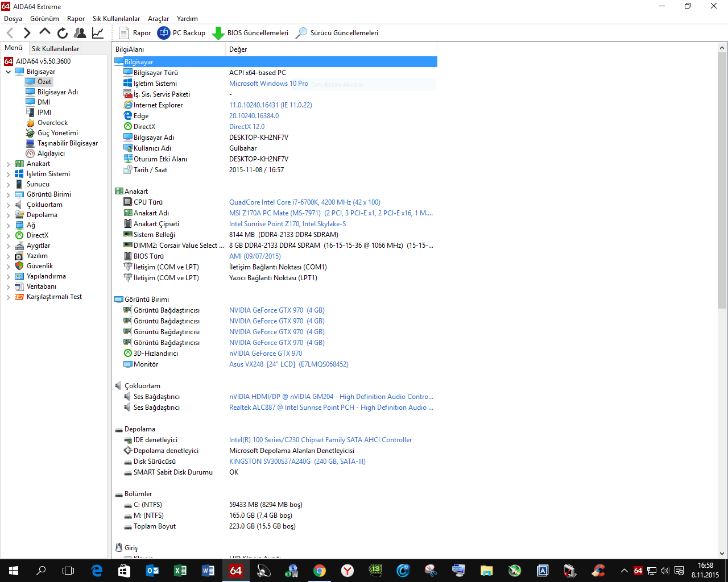Open the Dosya menu

point(13,19)
